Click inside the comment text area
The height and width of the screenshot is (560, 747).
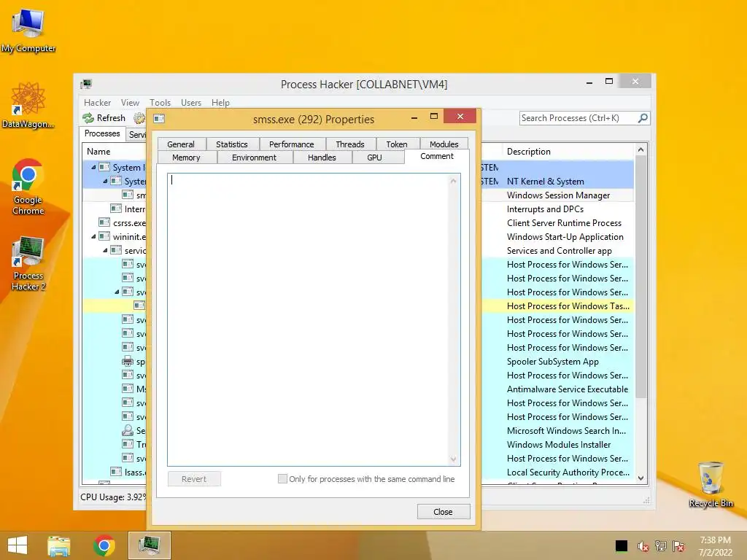(x=309, y=319)
